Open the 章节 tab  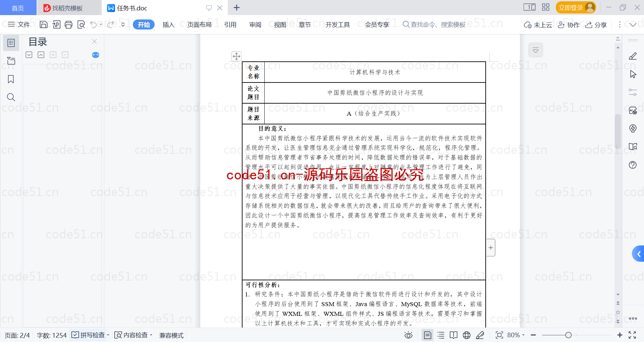[305, 24]
